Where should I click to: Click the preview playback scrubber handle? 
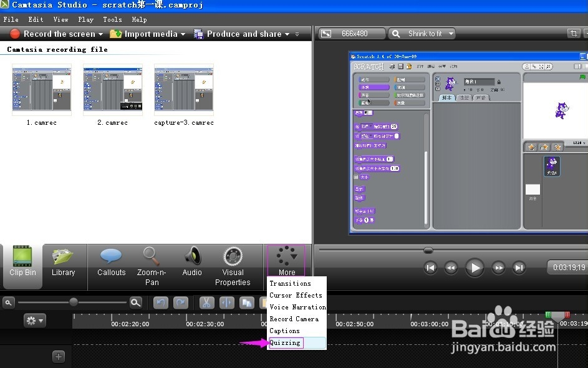pyautogui.click(x=428, y=250)
